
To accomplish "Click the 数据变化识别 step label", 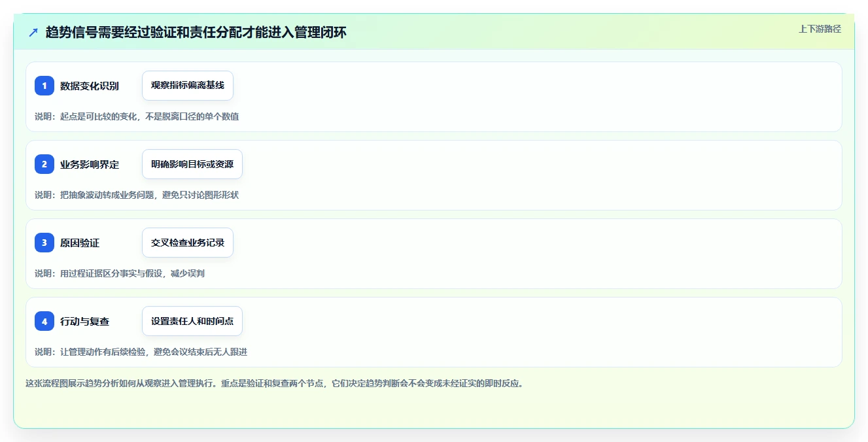I will [x=90, y=86].
